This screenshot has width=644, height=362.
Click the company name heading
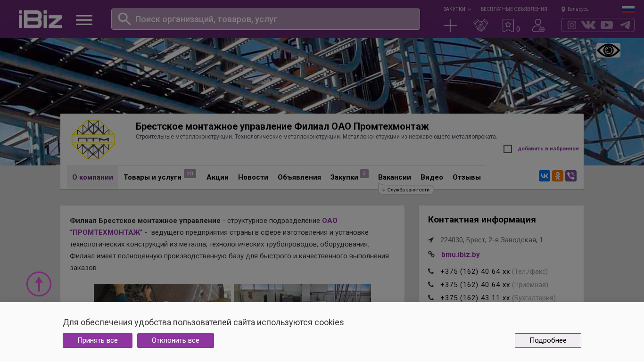282,126
